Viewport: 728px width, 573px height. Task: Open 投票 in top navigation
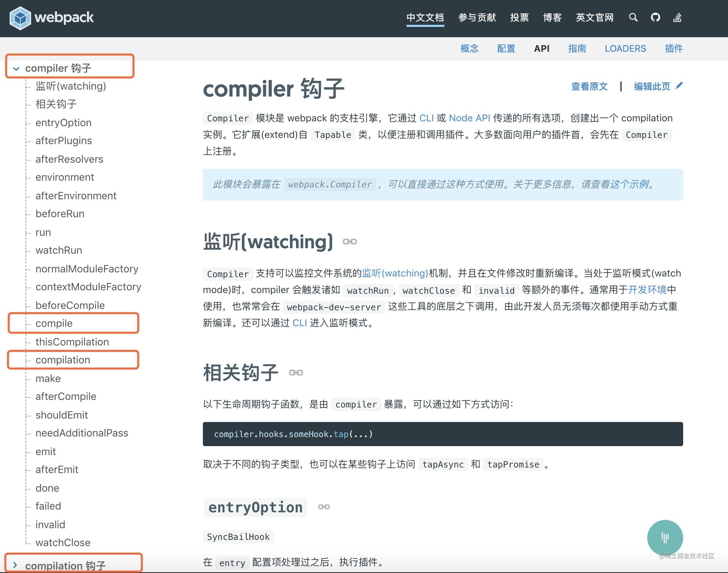520,18
